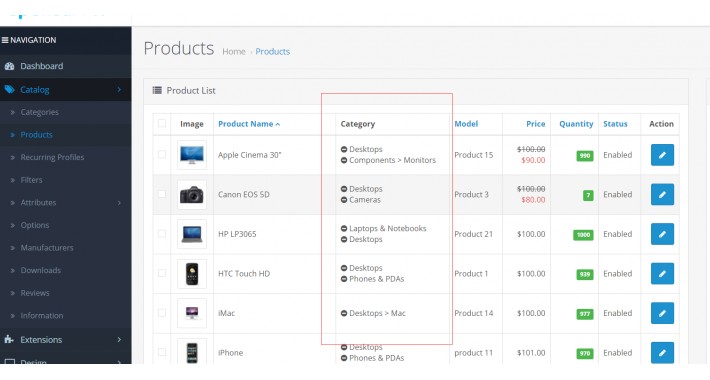Open iMac product thumbnail
The height and width of the screenshot is (380, 710).
tap(192, 313)
